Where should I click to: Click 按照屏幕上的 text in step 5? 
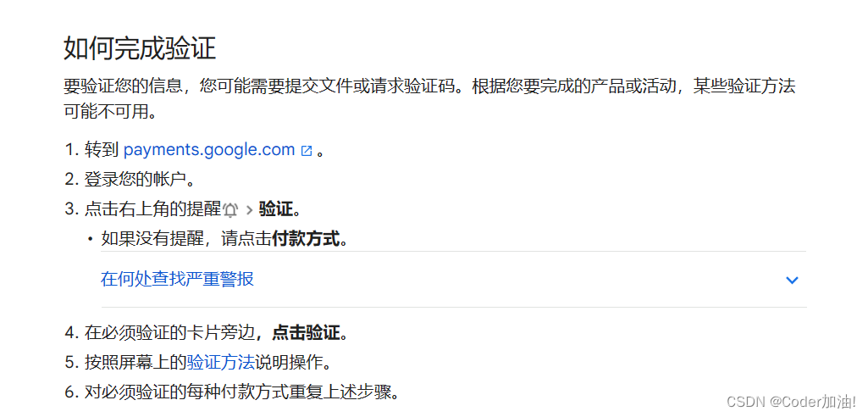pyautogui.click(x=135, y=363)
